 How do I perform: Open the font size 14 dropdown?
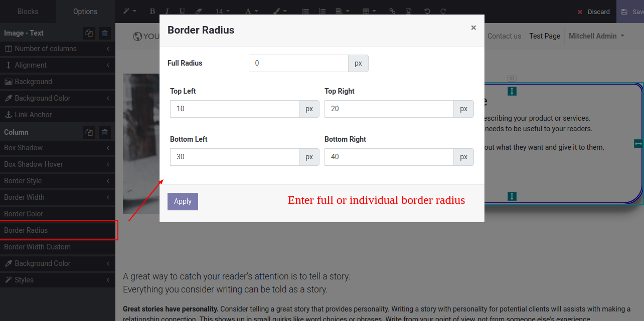pyautogui.click(x=223, y=11)
